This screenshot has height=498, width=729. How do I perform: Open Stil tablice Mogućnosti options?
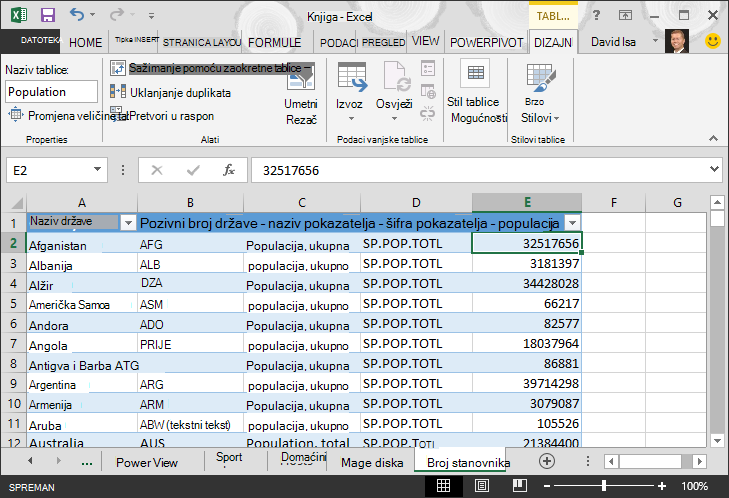(476, 93)
